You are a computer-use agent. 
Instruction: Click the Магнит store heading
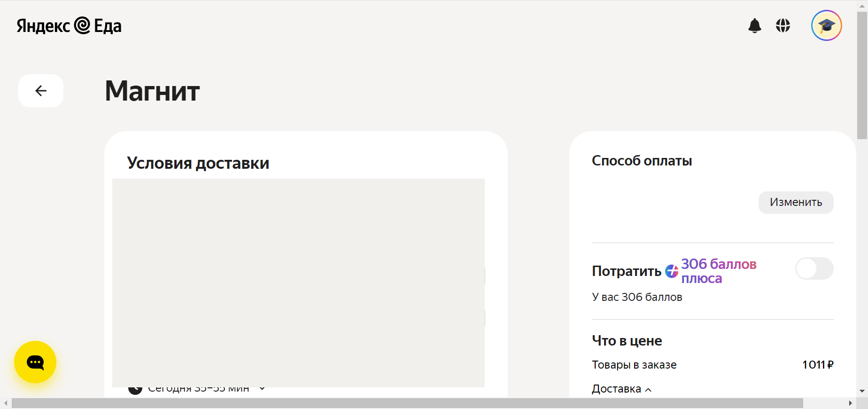(x=153, y=91)
